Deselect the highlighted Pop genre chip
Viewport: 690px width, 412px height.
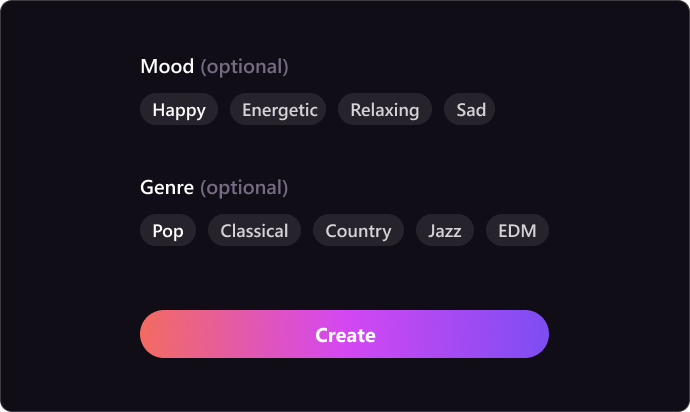(x=168, y=231)
